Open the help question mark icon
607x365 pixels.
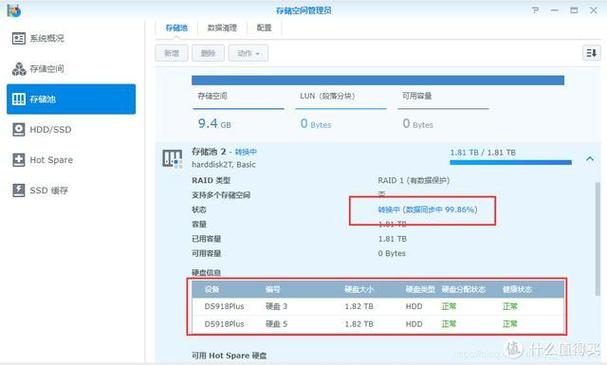point(535,10)
